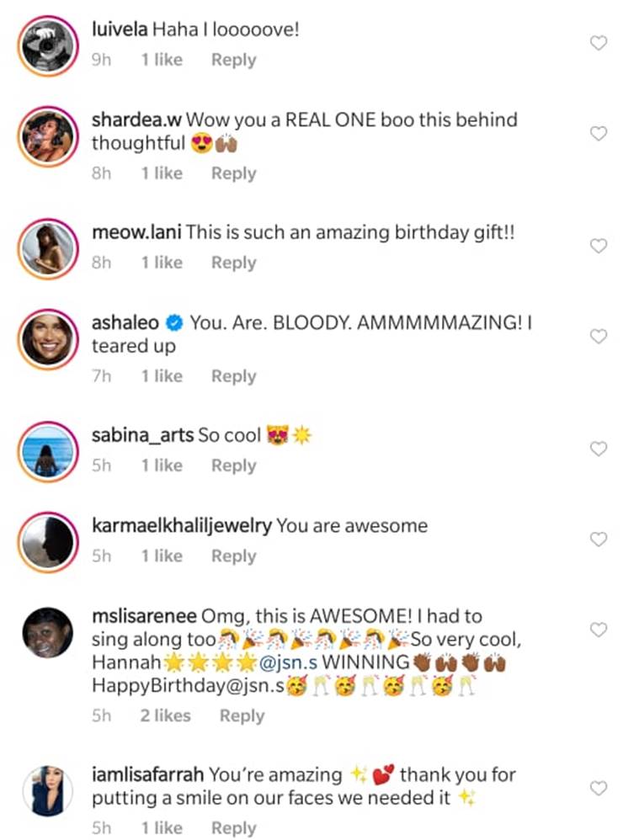639x840 pixels.
Task: Show who liked sabina_arts' comment
Action: tap(162, 465)
